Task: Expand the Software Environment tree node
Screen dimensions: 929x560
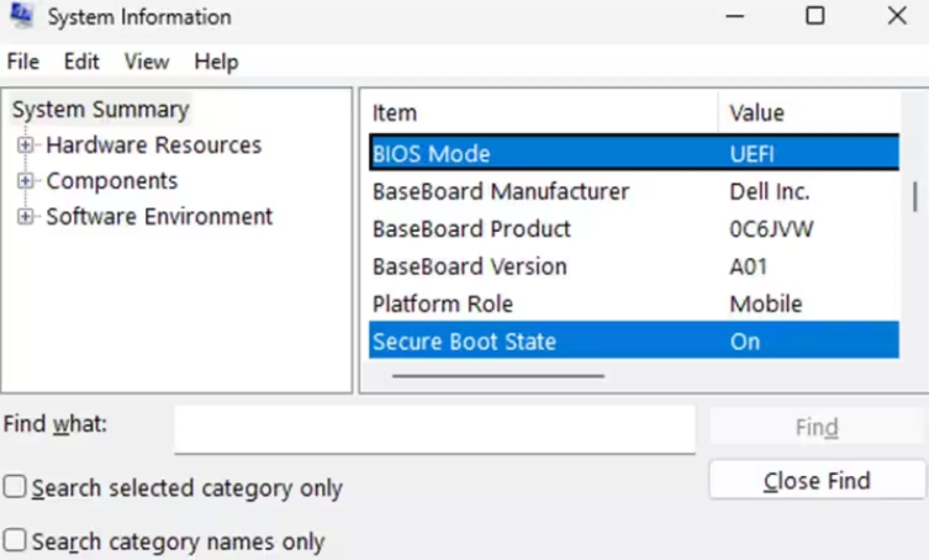Action: click(24, 217)
